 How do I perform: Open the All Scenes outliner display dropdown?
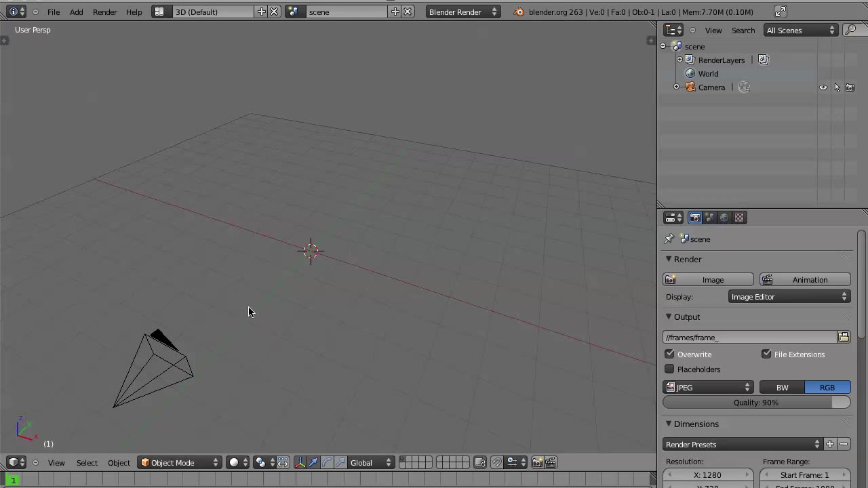pyautogui.click(x=801, y=30)
